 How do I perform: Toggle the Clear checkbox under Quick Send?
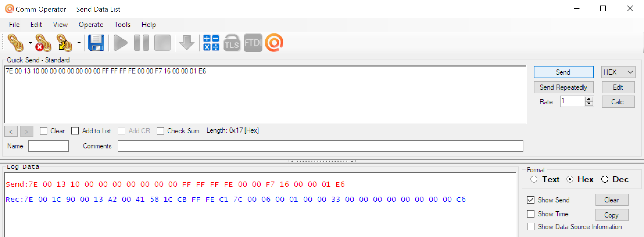(44, 131)
